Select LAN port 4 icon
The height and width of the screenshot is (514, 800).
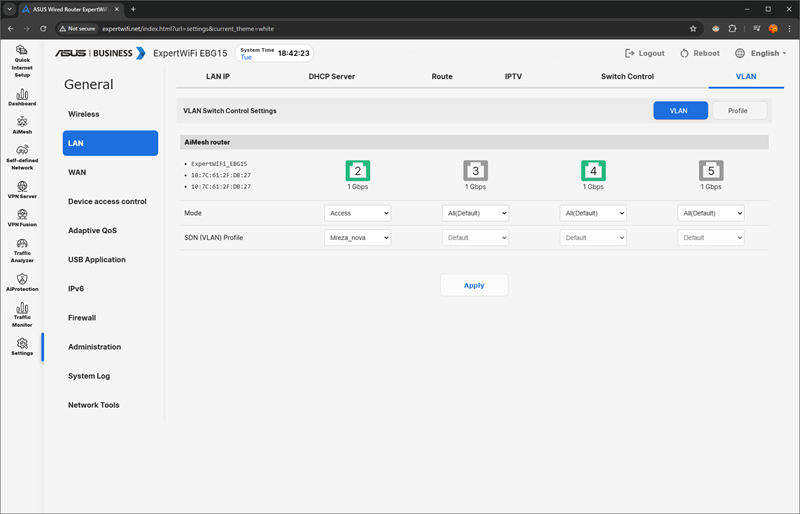[593, 170]
